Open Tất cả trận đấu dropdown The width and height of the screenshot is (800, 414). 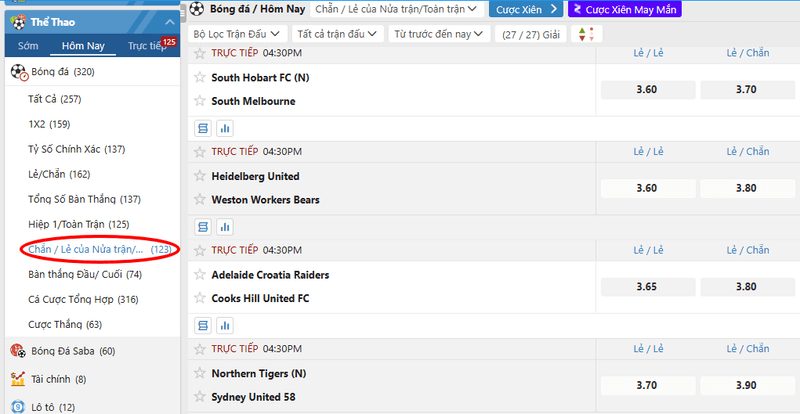(337, 34)
